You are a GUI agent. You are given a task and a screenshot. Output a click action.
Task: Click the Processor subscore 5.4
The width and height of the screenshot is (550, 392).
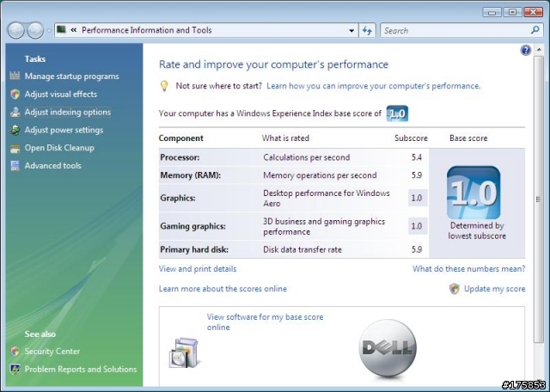(x=417, y=157)
